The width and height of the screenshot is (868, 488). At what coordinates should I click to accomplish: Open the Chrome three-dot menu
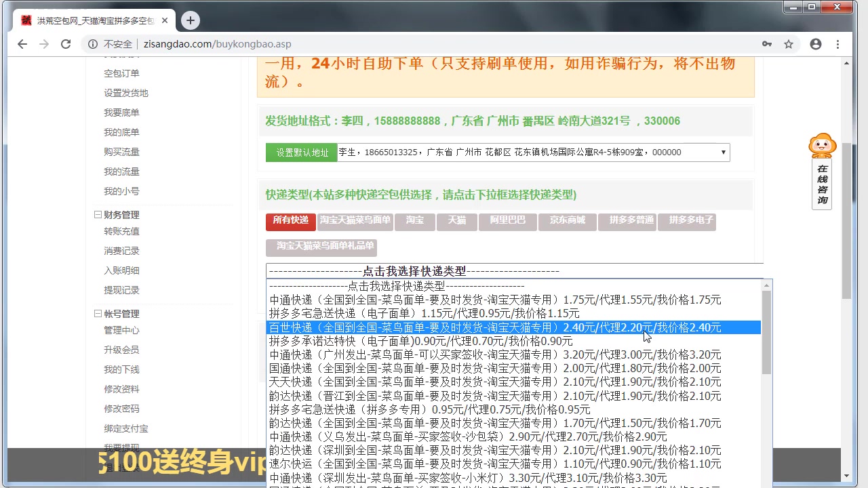839,44
